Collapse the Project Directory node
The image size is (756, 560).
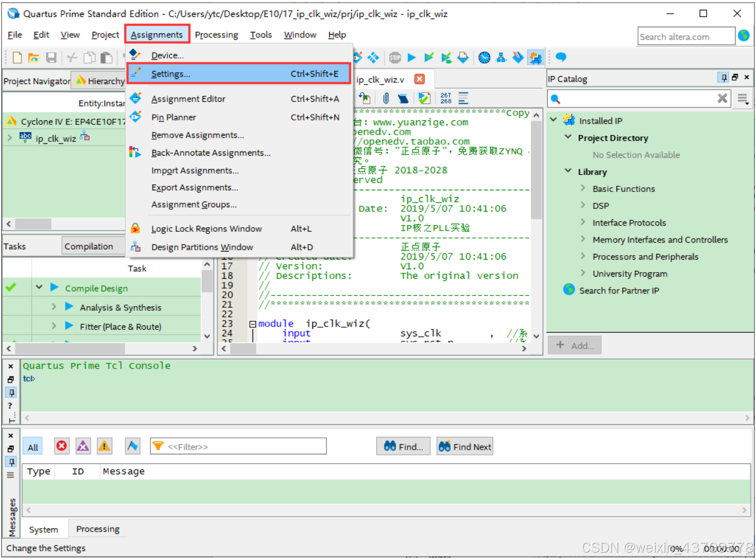point(568,137)
